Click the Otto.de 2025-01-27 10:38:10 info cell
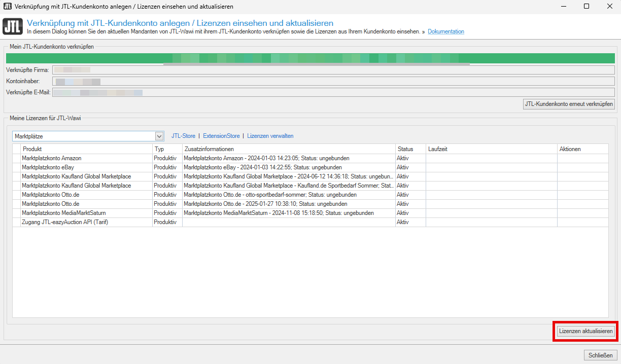Image resolution: width=621 pixels, height=364 pixels. pos(289,204)
